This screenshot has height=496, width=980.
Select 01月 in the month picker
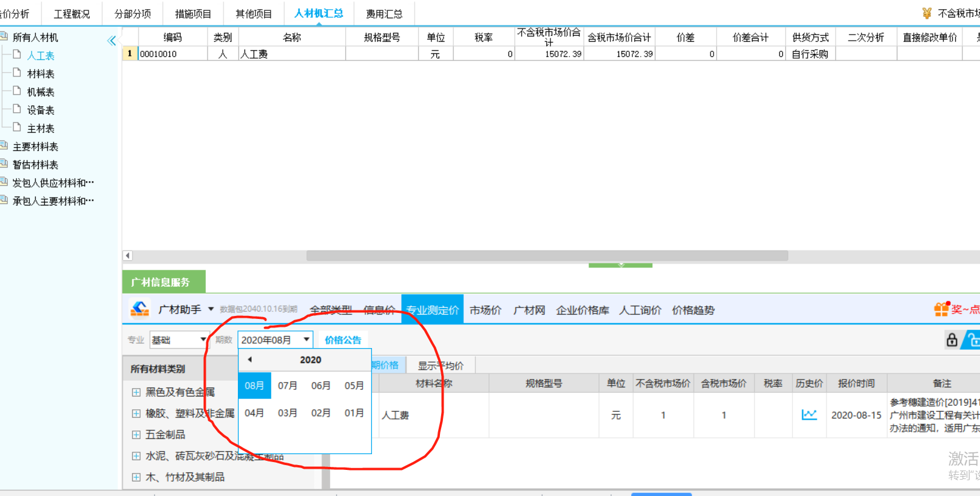(354, 413)
